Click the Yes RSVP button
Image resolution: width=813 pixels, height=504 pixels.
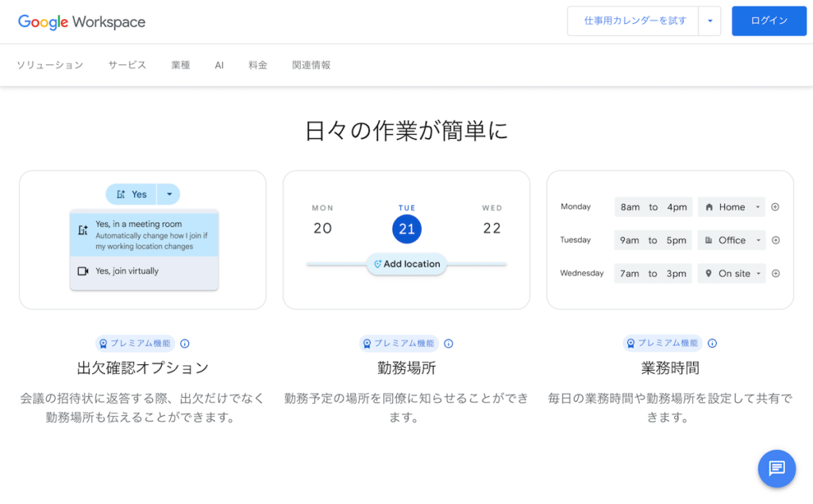click(132, 194)
